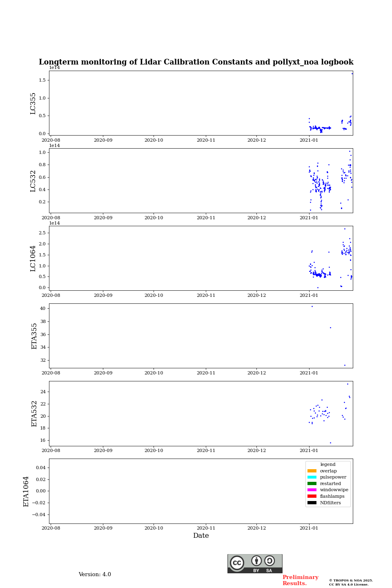Image resolution: width=392 pixels, height=588 pixels.
Task: Click the lowest ETA532 data point near 15.5
Action: [330, 443]
